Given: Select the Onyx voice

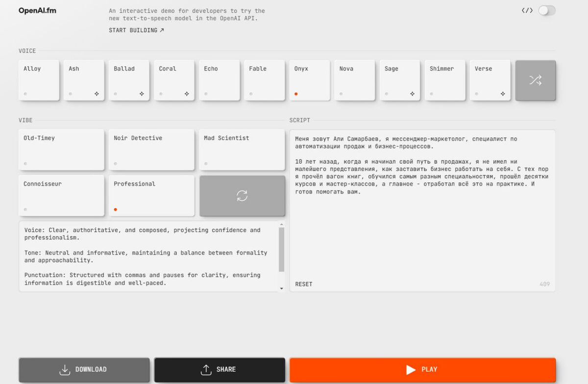Looking at the screenshot, I should point(309,80).
